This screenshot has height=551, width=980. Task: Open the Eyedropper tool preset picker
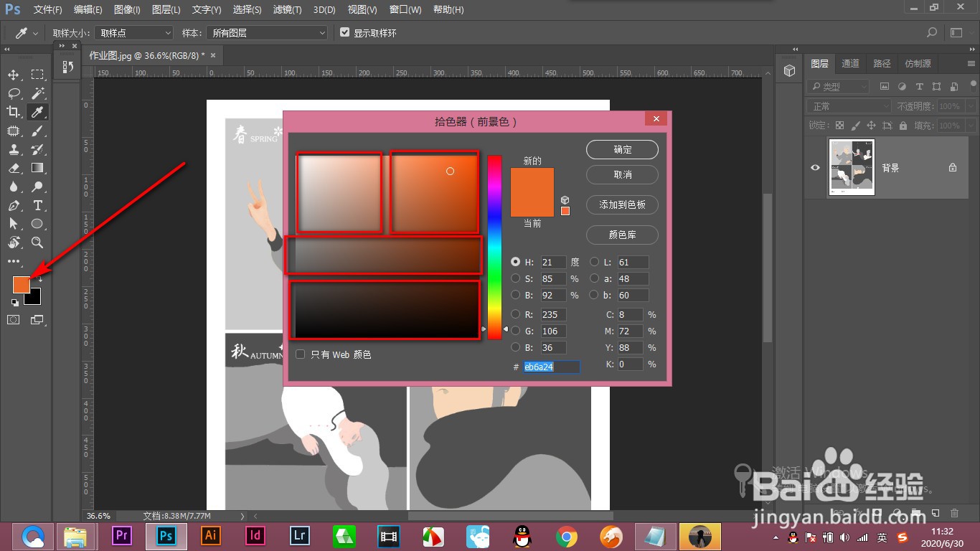(x=26, y=32)
